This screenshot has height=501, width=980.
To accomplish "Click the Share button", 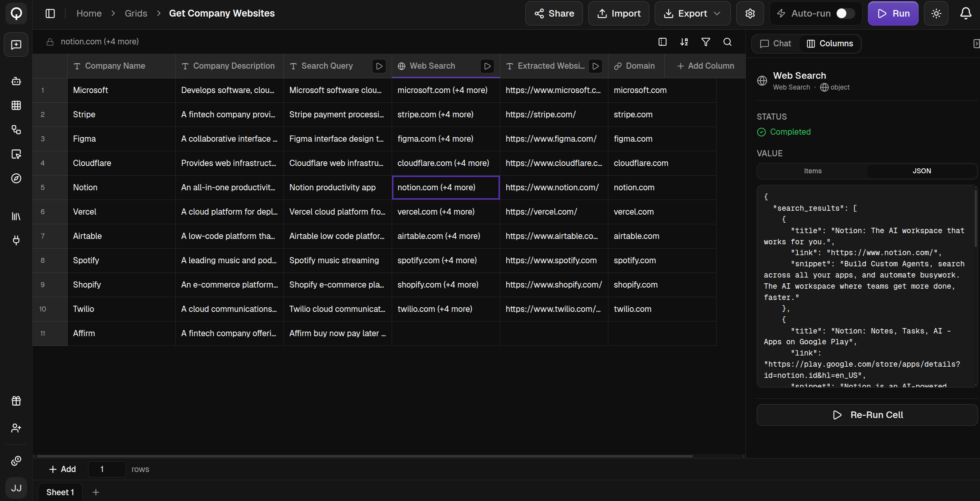I will (x=554, y=14).
